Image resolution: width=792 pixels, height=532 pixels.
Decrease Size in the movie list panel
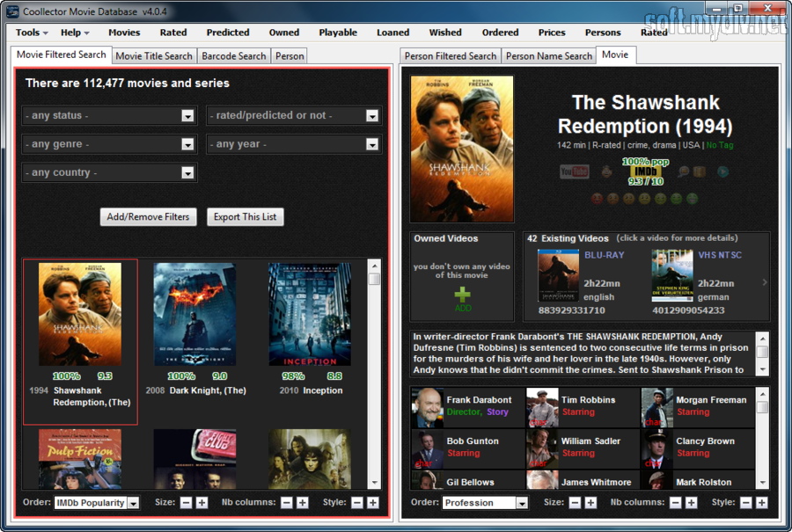coord(186,503)
